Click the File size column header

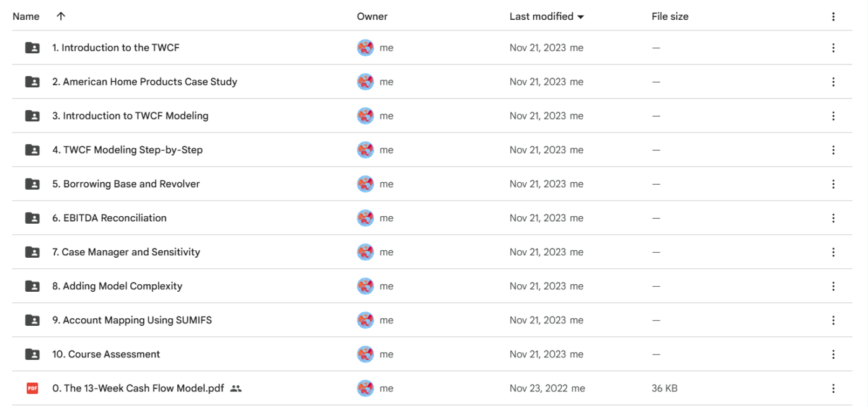670,17
